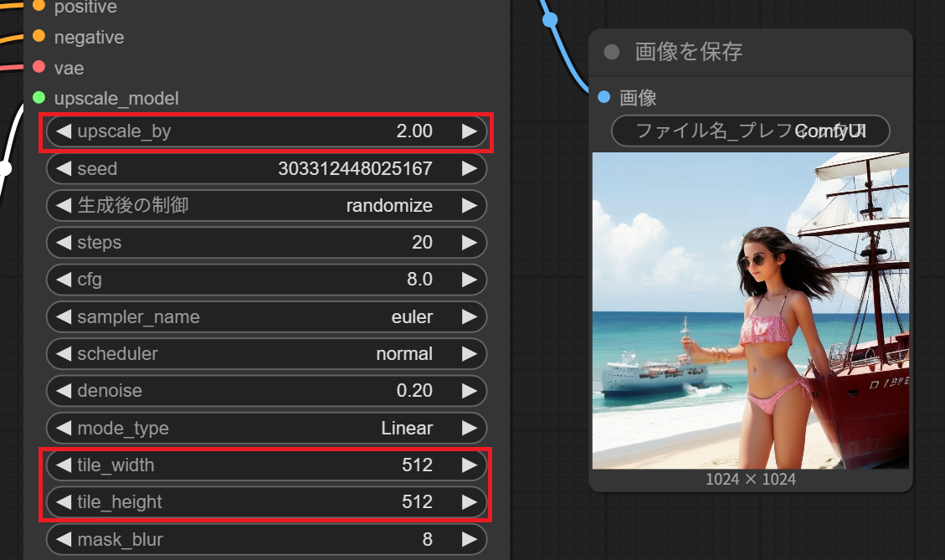Click the green upscale_model input connector
945x560 pixels.
point(39,97)
